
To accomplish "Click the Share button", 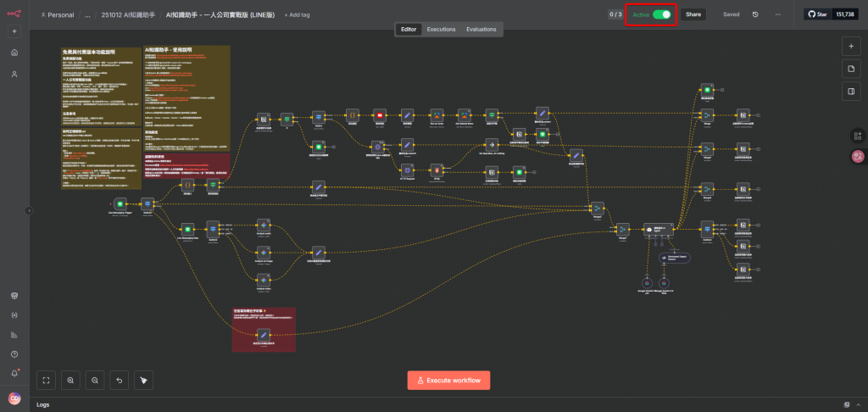I will [x=693, y=14].
